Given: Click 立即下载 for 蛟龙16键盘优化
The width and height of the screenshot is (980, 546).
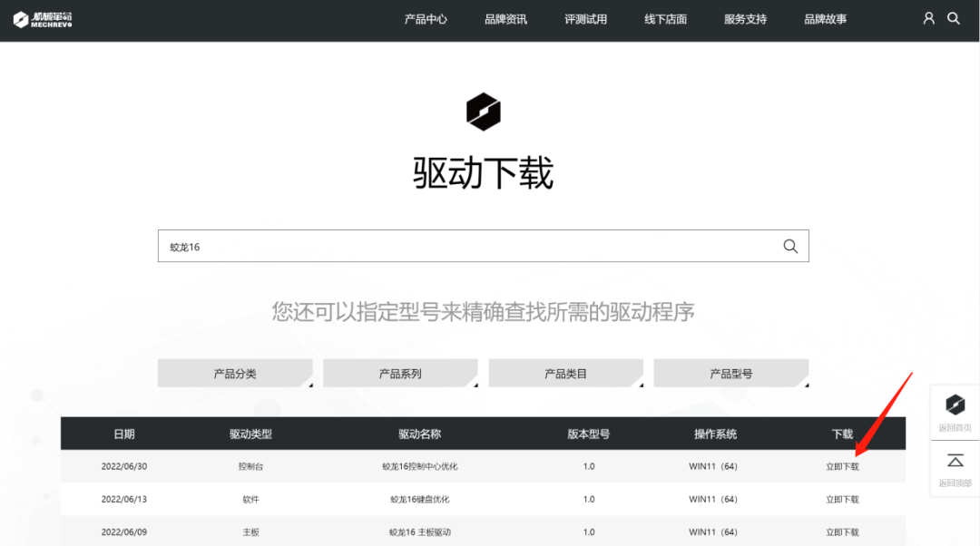Looking at the screenshot, I should click(x=842, y=499).
